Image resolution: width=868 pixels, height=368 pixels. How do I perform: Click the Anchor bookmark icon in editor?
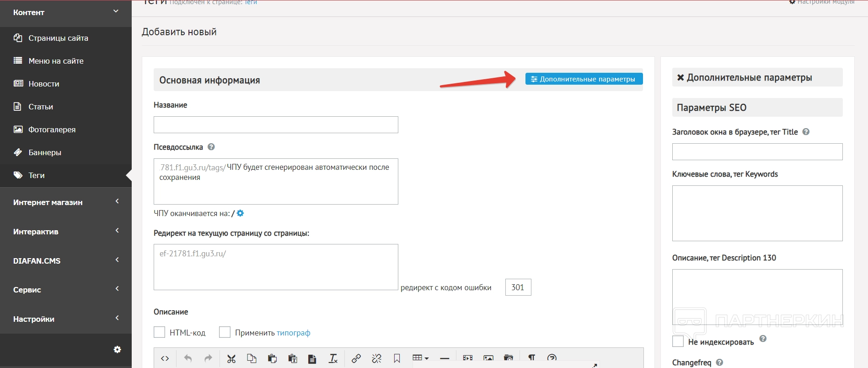[x=397, y=358]
